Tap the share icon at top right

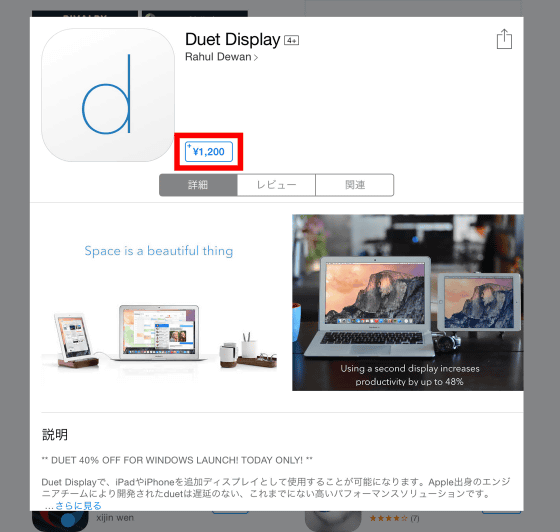click(504, 39)
